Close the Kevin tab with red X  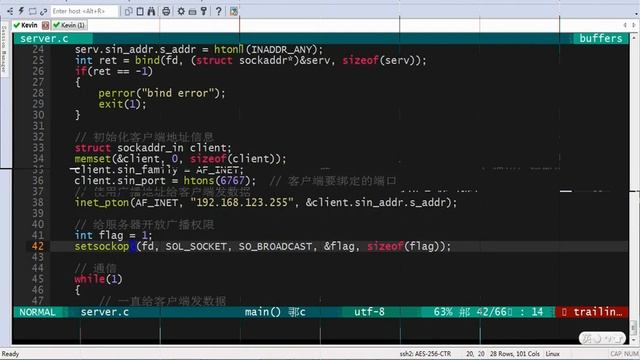point(45,25)
